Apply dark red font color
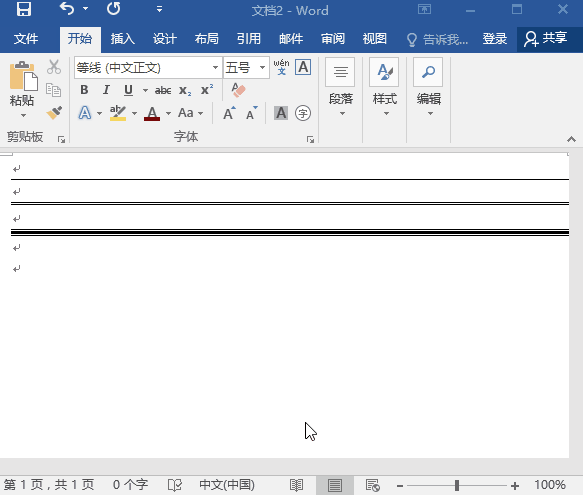Viewport: 583px width, 495px height. [x=152, y=113]
